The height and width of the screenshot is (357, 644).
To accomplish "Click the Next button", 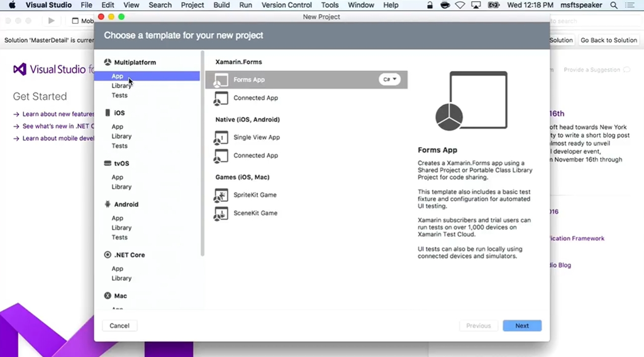I will (521, 326).
